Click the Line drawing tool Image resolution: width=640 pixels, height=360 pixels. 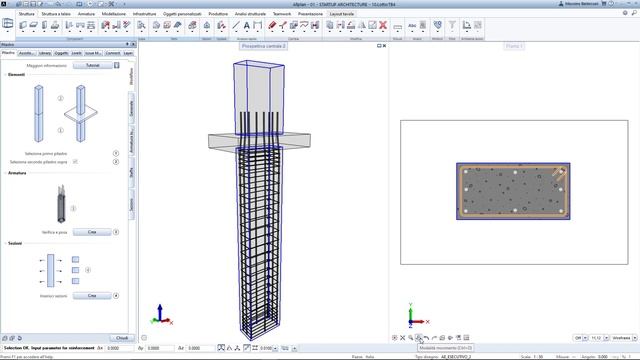click(236, 25)
